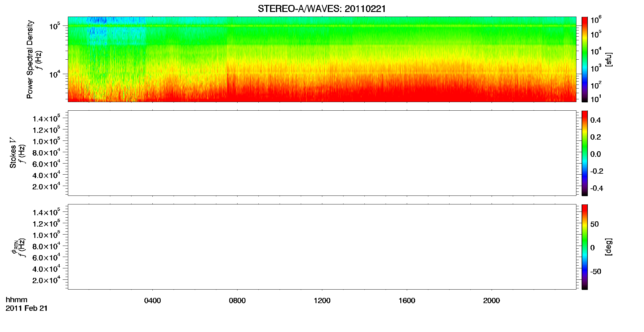Click the 0800 time axis label

coord(237,301)
